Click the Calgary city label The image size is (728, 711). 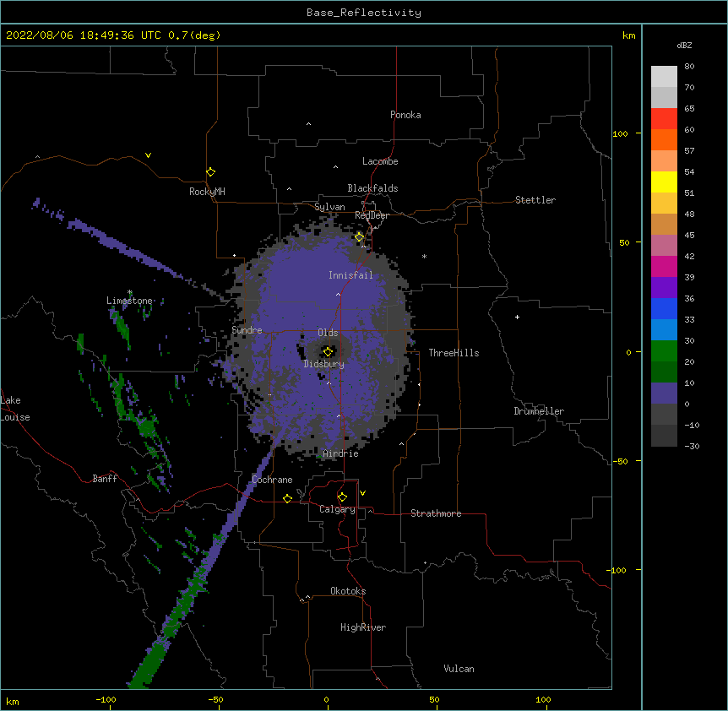(337, 509)
